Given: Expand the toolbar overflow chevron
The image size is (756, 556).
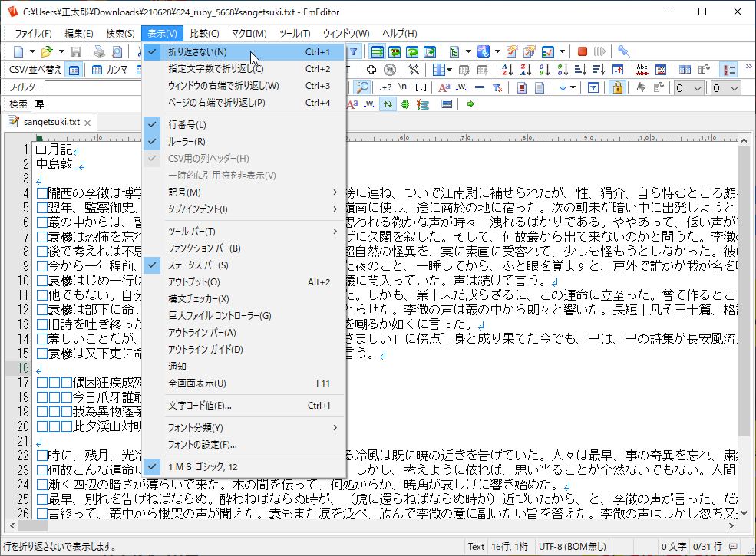Looking at the screenshot, I should pos(749,67).
